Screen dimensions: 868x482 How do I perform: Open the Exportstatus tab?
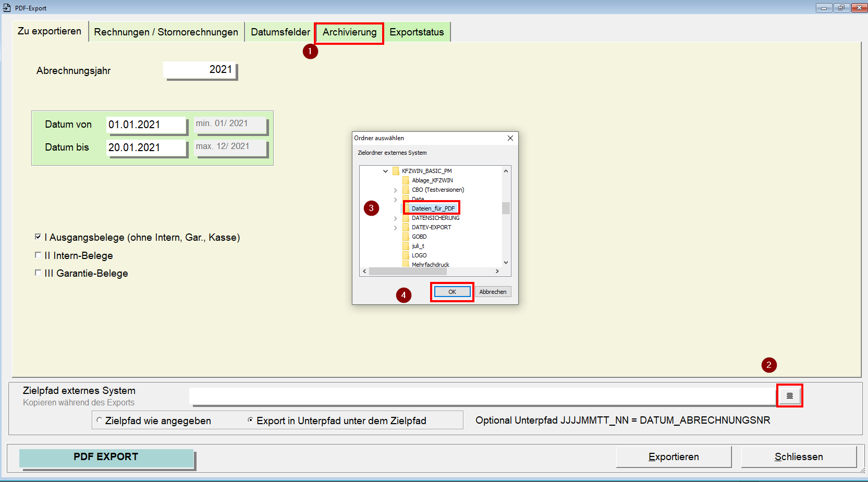417,32
